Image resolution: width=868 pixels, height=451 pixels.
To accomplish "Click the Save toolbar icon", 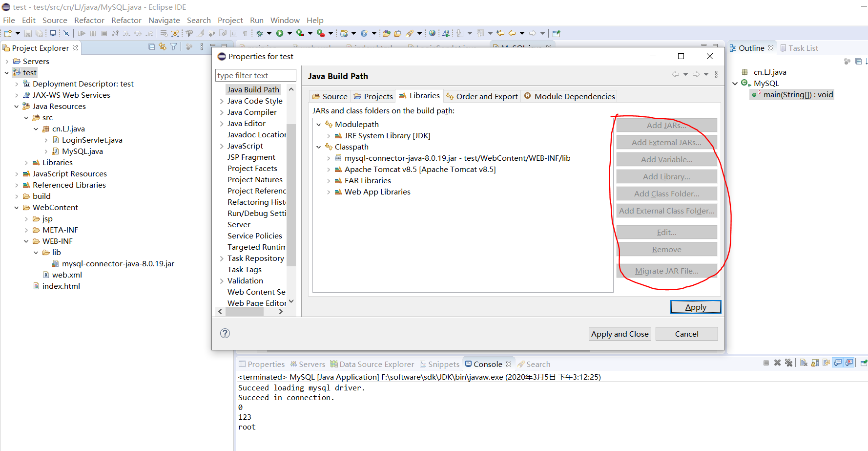I will (28, 33).
